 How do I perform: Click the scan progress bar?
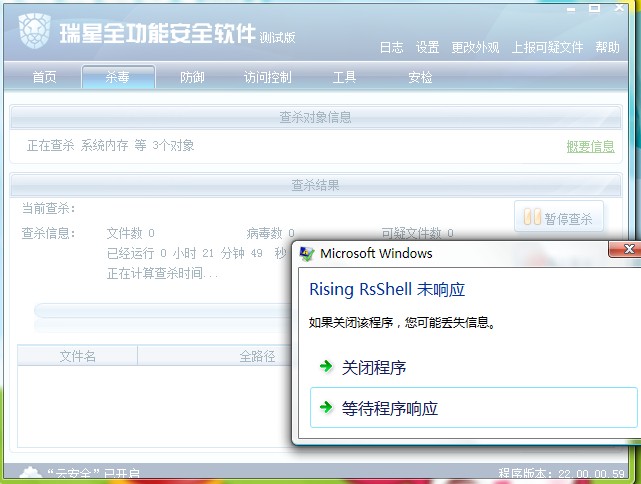click(164, 311)
